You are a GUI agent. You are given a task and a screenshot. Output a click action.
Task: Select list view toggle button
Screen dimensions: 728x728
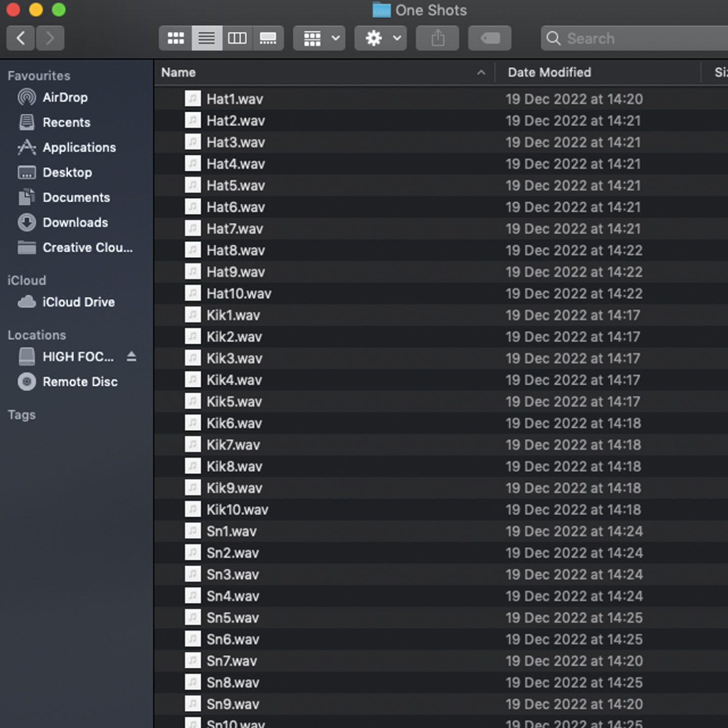[207, 38]
